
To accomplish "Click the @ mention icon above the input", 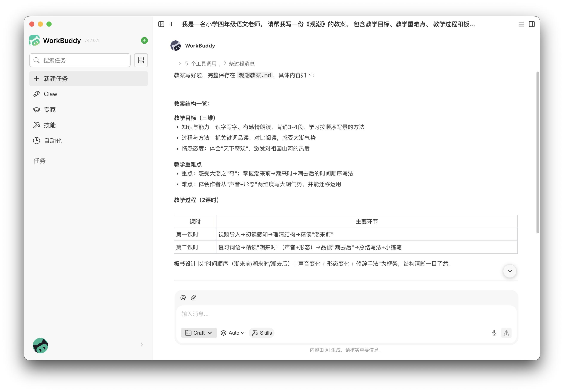I will (x=183, y=298).
